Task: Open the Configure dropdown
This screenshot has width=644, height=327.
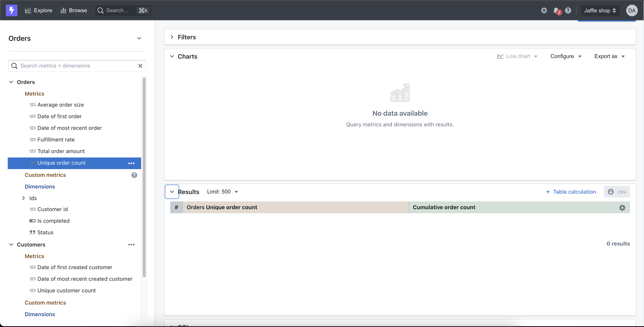Action: [566, 56]
